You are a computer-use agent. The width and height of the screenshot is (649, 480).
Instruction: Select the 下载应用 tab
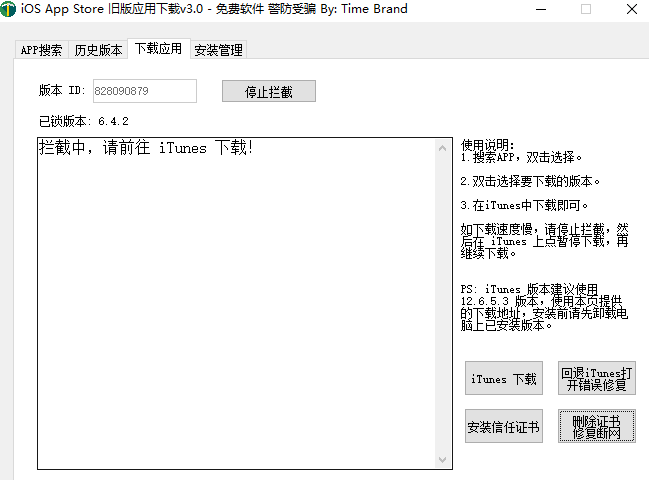[x=159, y=49]
